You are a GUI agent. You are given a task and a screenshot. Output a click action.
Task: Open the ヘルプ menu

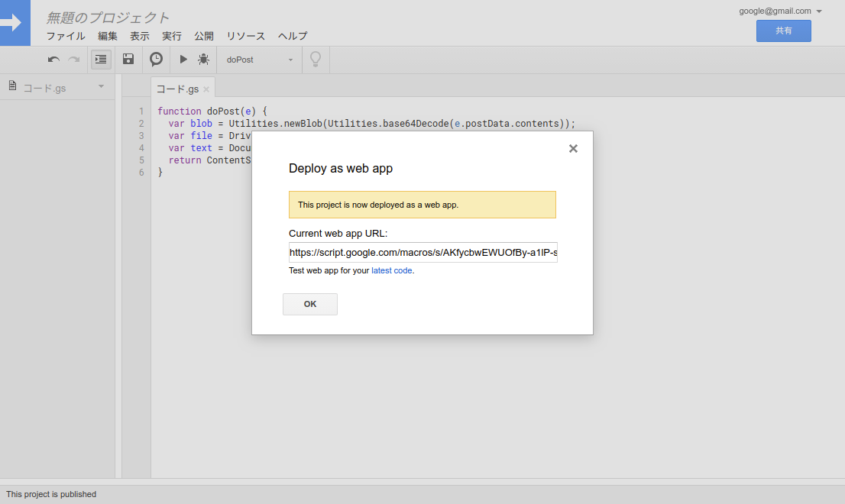click(x=293, y=36)
